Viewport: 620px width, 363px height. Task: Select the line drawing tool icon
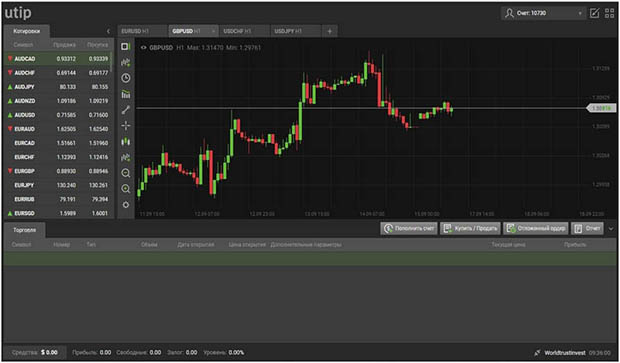(x=126, y=110)
